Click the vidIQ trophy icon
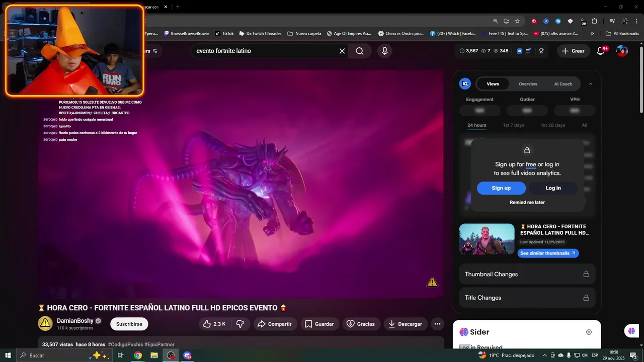The image size is (644, 362). (x=541, y=51)
